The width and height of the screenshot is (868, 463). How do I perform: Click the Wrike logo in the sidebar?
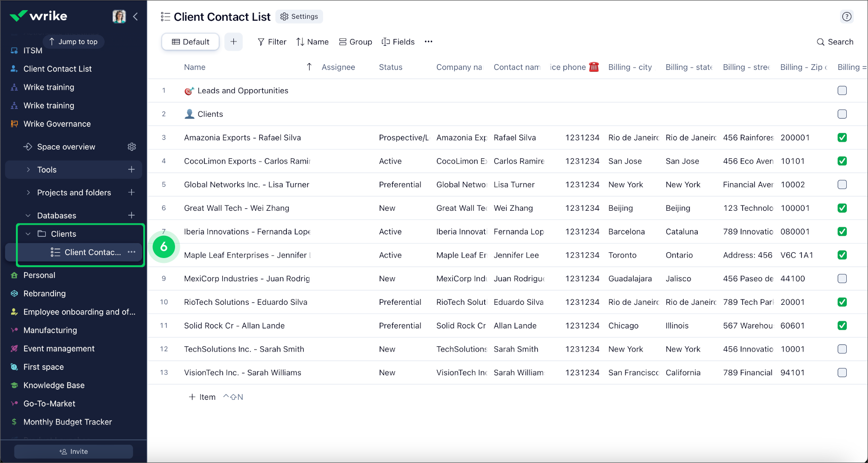39,16
